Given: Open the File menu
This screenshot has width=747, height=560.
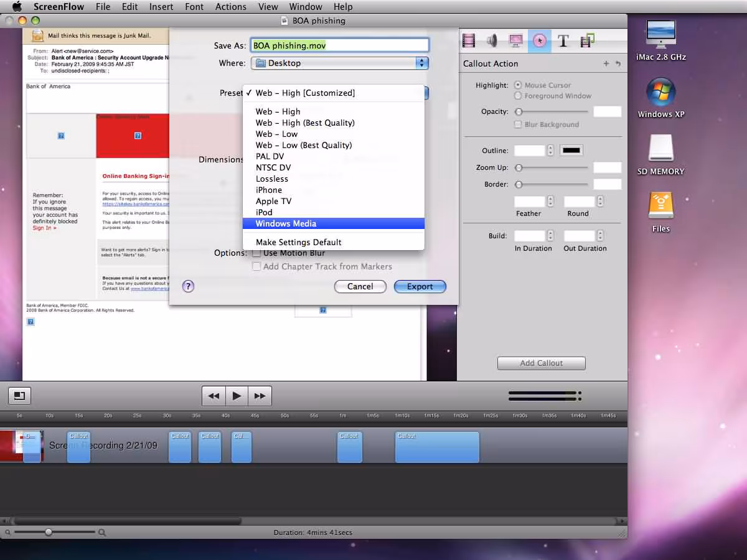Looking at the screenshot, I should 103,7.
